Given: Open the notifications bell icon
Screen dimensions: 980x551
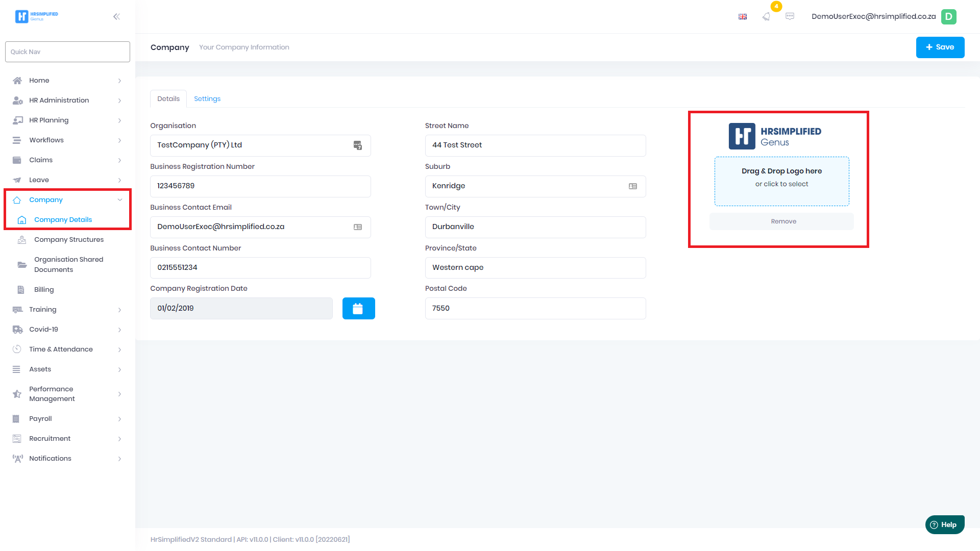Looking at the screenshot, I should [x=766, y=16].
